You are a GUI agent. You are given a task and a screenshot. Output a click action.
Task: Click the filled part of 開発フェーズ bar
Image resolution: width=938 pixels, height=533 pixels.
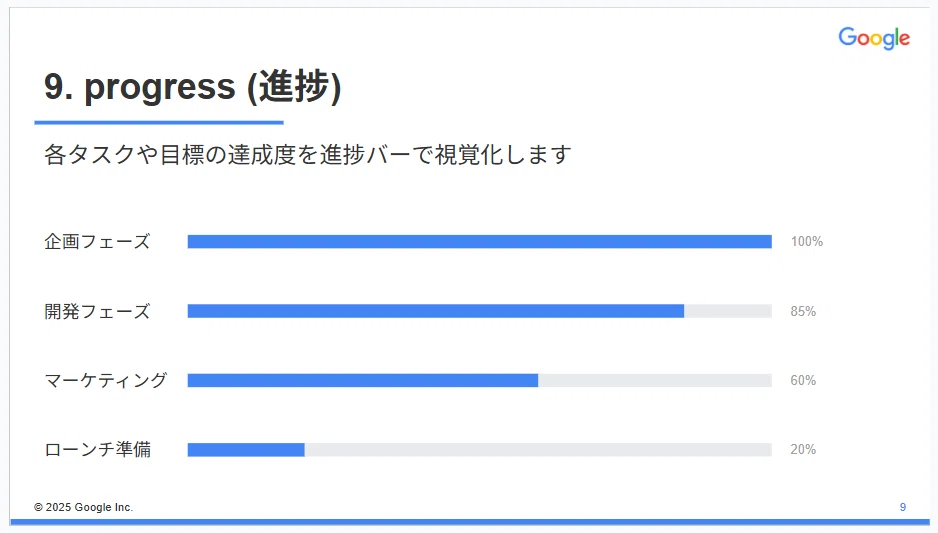click(x=436, y=311)
